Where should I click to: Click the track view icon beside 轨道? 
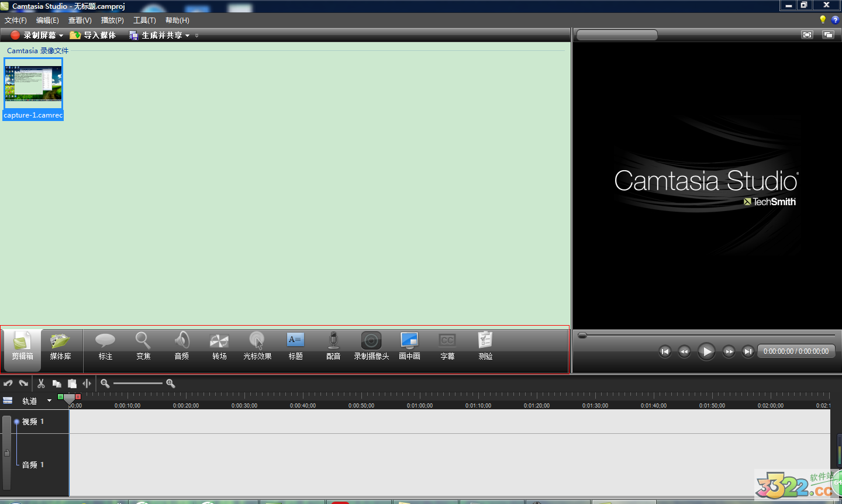[8, 401]
